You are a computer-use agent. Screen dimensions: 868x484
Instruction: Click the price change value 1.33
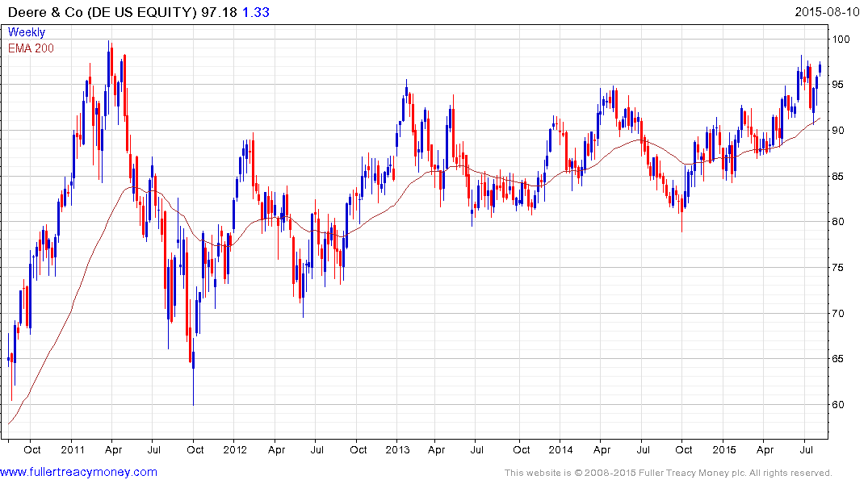click(256, 12)
